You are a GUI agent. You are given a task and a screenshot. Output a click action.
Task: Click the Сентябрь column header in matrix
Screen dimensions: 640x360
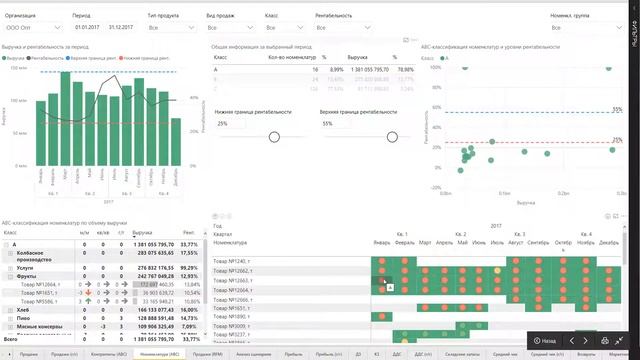click(x=538, y=243)
